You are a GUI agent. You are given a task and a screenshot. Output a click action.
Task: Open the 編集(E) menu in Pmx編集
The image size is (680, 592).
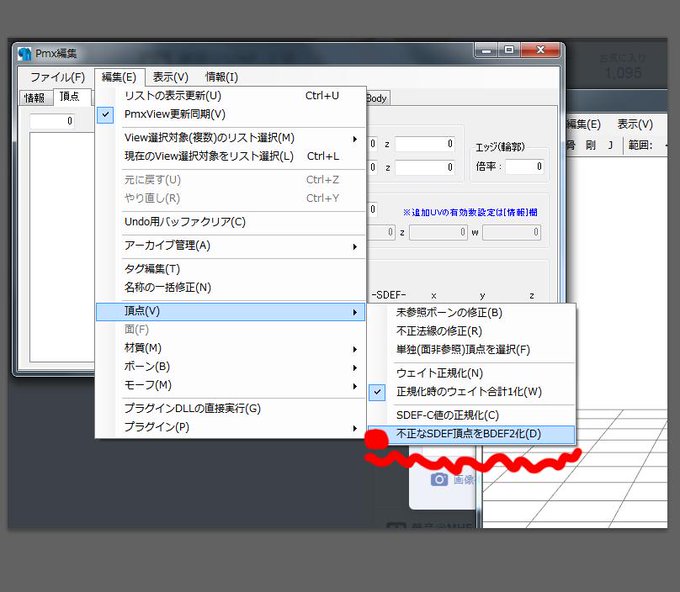[119, 77]
